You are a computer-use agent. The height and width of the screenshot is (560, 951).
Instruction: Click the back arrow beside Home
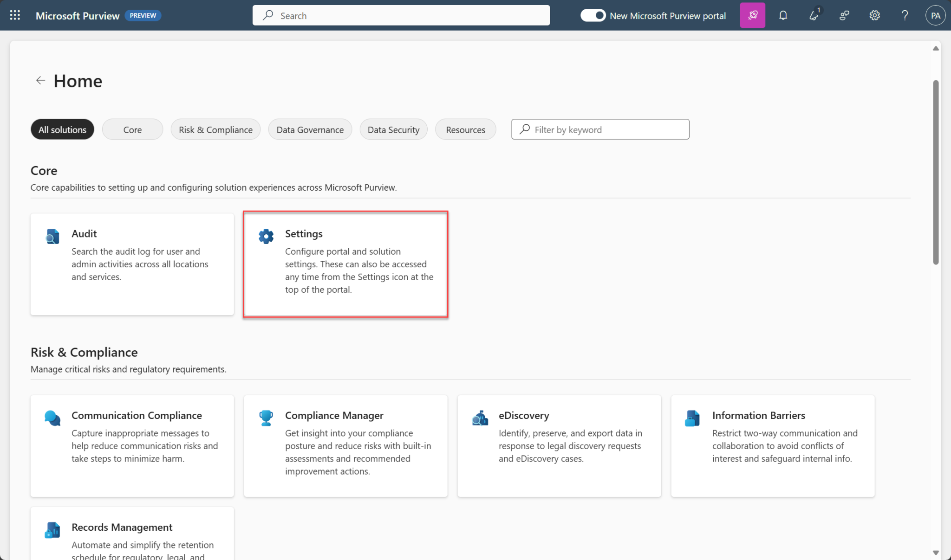tap(40, 81)
